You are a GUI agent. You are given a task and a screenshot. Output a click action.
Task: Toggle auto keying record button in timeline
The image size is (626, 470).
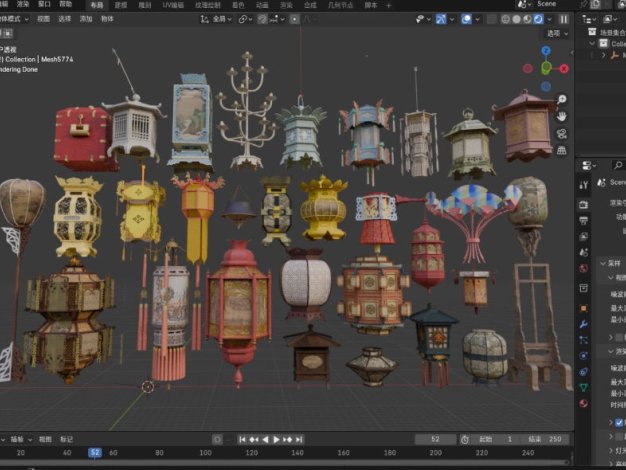pyautogui.click(x=217, y=439)
